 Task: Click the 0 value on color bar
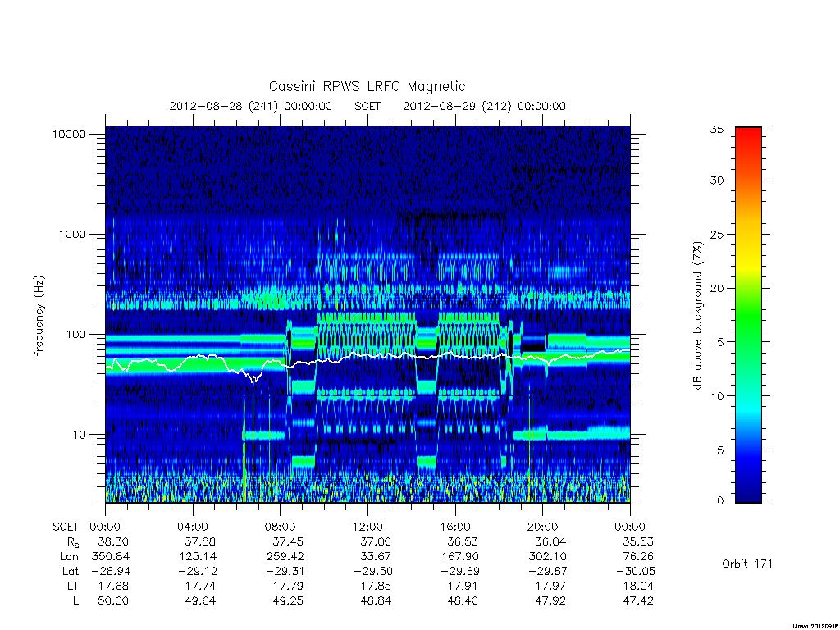(x=720, y=501)
